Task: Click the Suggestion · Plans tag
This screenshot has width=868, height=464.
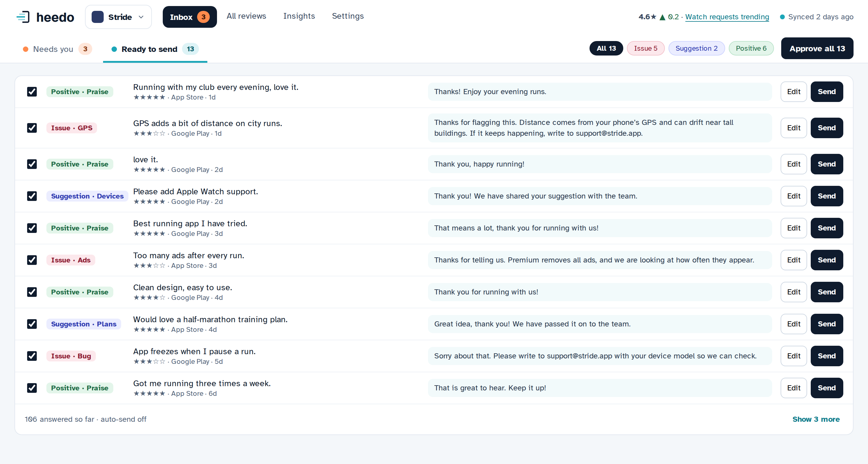Action: pos(83,324)
